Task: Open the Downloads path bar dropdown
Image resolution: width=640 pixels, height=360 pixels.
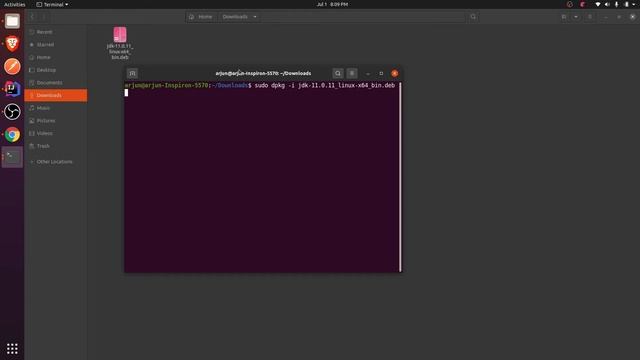Action: [x=255, y=17]
